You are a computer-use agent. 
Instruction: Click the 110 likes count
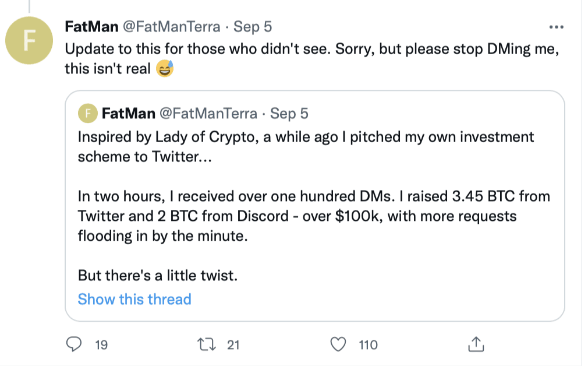click(369, 345)
